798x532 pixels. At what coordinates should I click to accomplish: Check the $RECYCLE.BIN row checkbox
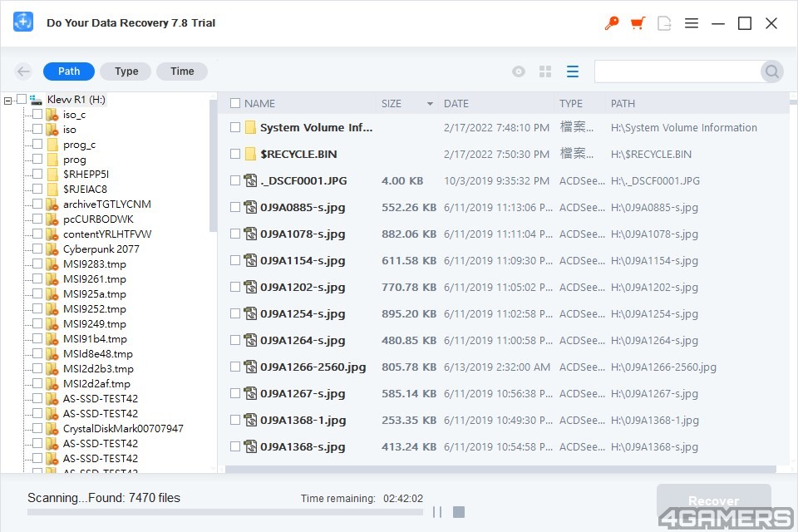tap(235, 154)
